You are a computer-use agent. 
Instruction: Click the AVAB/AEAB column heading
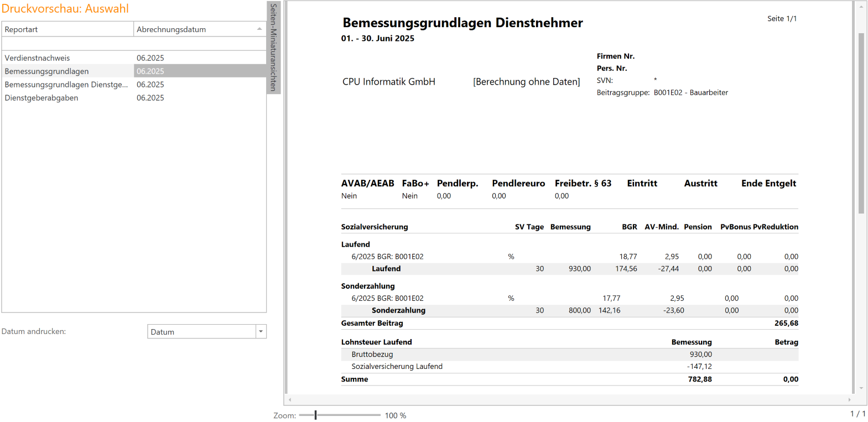(x=367, y=183)
